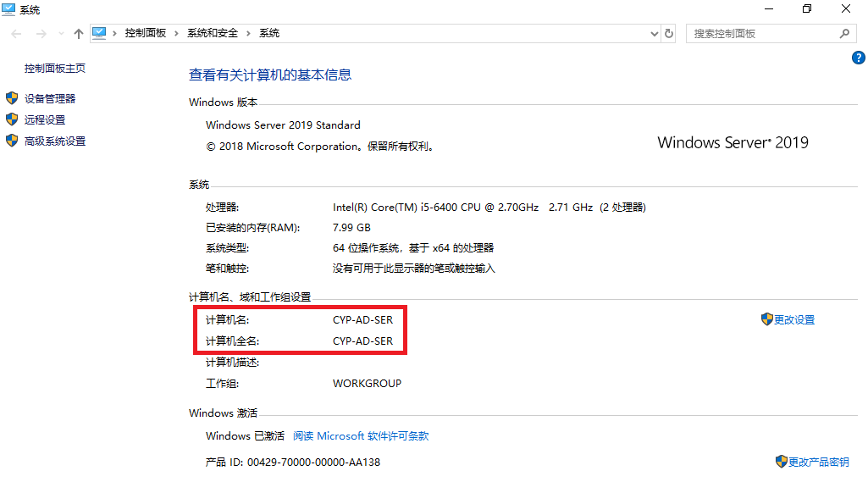Expand chevron before 控制面板 breadcrumb
Viewport: 868px width, 482px height.
point(114,33)
